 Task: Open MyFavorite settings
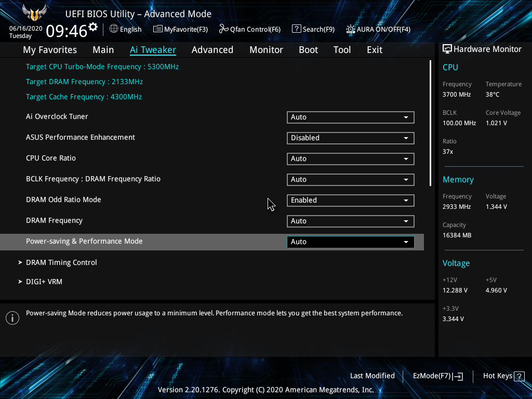[180, 29]
